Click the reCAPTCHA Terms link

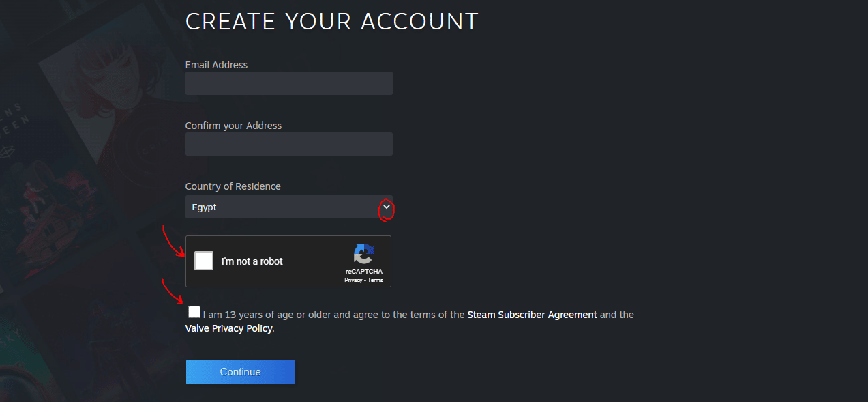click(x=376, y=280)
